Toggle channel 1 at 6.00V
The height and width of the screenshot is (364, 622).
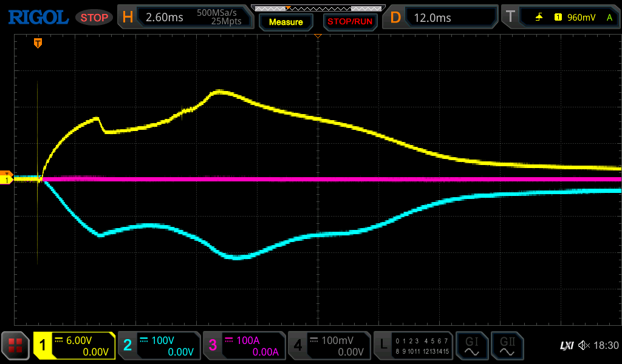pyautogui.click(x=74, y=346)
